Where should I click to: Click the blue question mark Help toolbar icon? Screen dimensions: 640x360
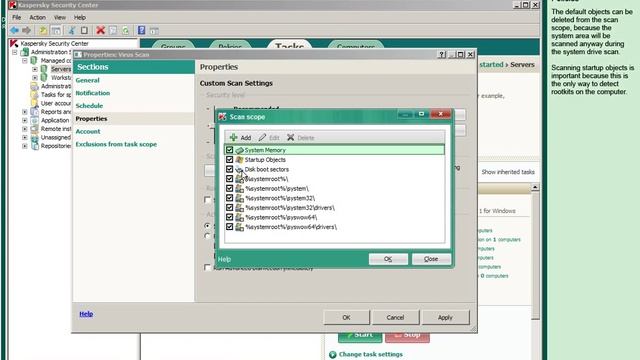[141, 30]
